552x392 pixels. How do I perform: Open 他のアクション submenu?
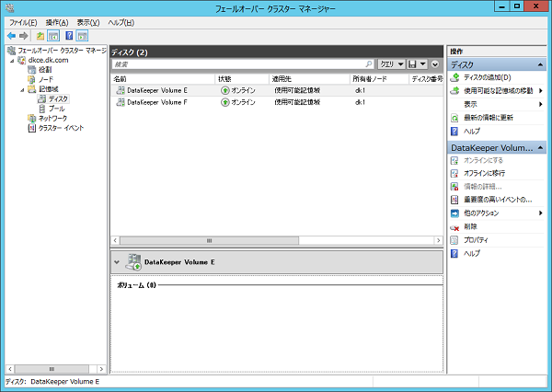click(481, 213)
